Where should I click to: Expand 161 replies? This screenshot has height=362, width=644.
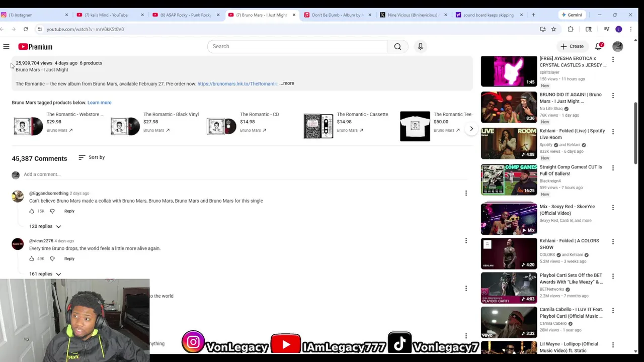(45, 274)
